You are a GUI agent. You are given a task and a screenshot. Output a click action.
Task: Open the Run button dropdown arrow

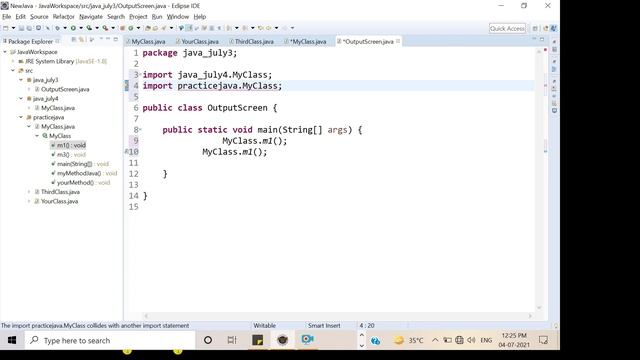coord(81,28)
